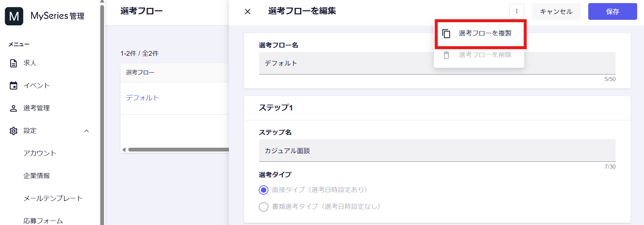
Task: Open the デフォルト selection flow link
Action: click(x=142, y=98)
